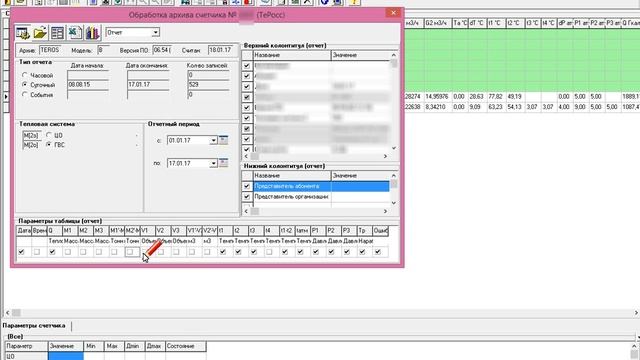Open calendar picker next to the 'по' date
This screenshot has width=640, height=360.
(x=223, y=163)
